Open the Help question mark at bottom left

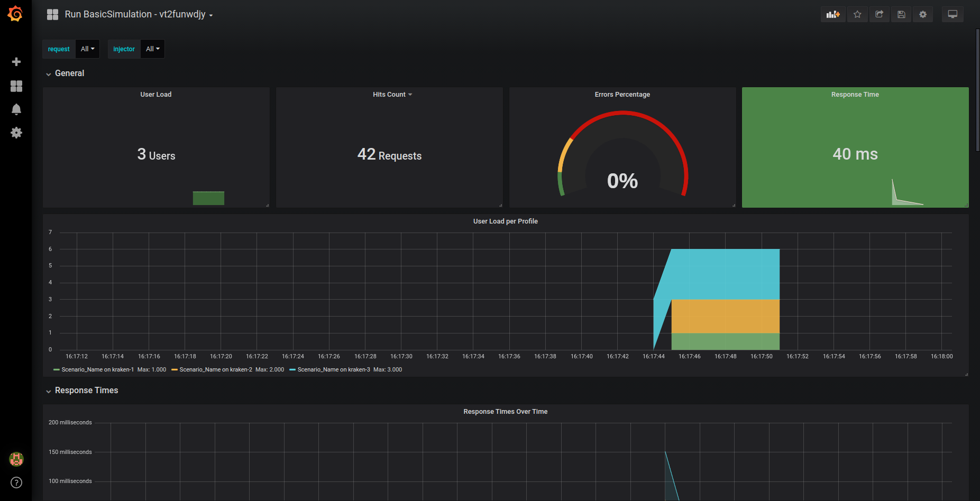pos(16,483)
